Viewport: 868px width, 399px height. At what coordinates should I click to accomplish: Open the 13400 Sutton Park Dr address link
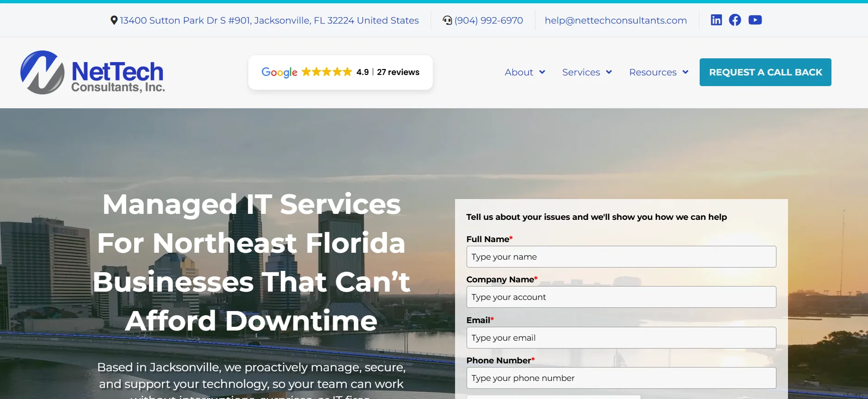pos(269,20)
